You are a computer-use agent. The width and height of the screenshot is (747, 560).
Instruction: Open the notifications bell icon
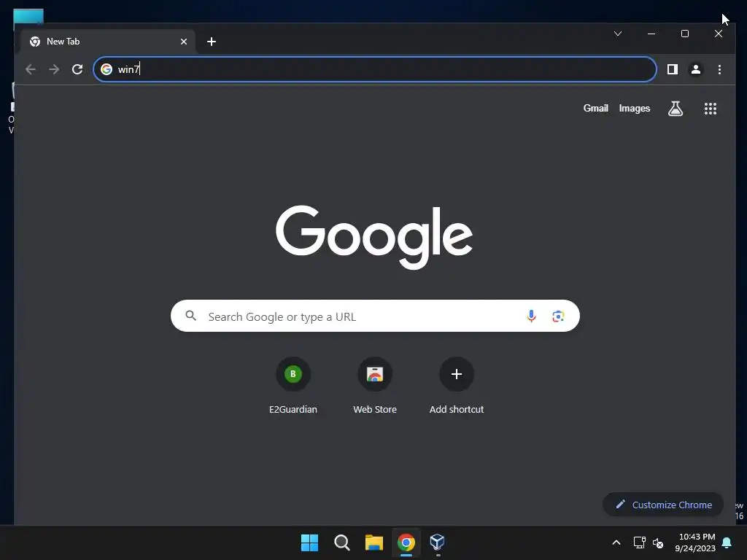[727, 542]
